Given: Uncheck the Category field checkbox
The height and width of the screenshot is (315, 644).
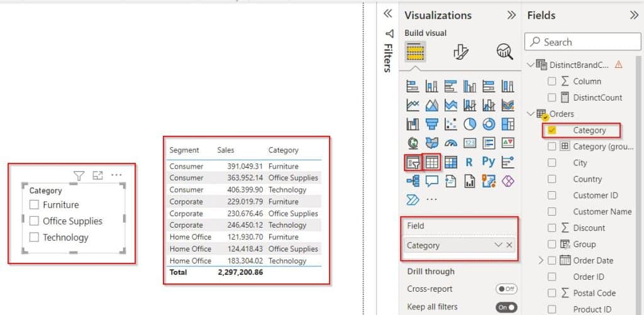Looking at the screenshot, I should point(552,130).
